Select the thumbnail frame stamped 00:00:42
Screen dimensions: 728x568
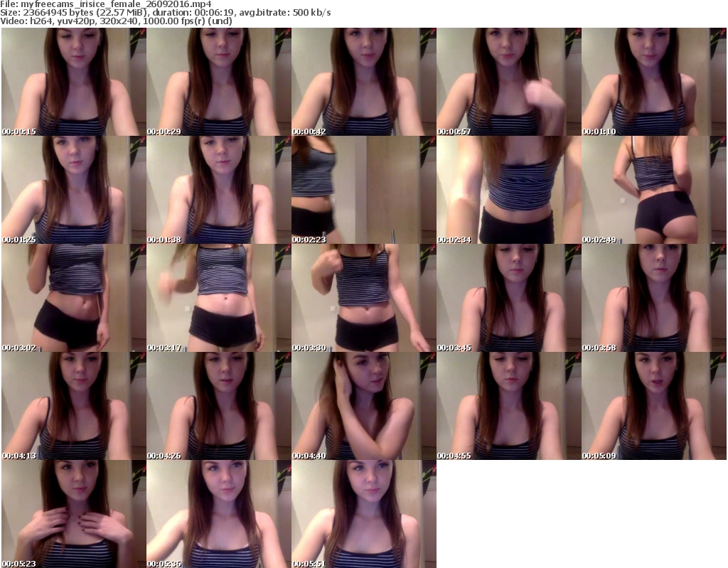[x=364, y=82]
